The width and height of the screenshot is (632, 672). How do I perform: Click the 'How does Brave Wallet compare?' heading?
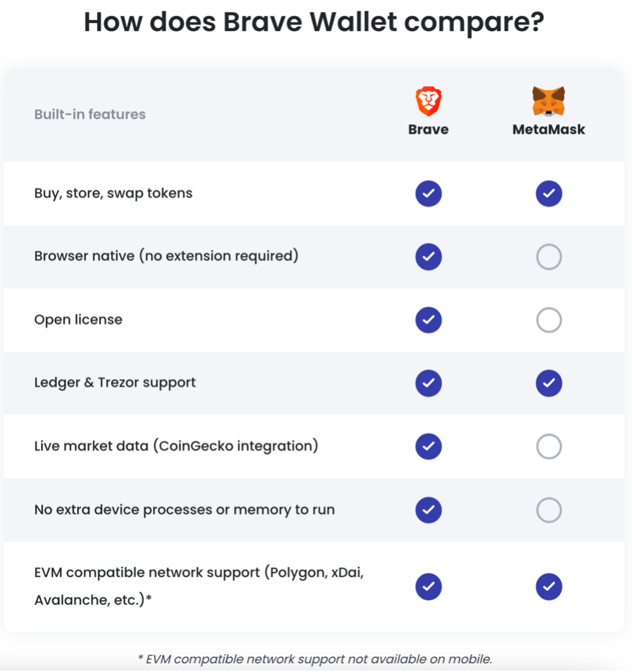[315, 22]
